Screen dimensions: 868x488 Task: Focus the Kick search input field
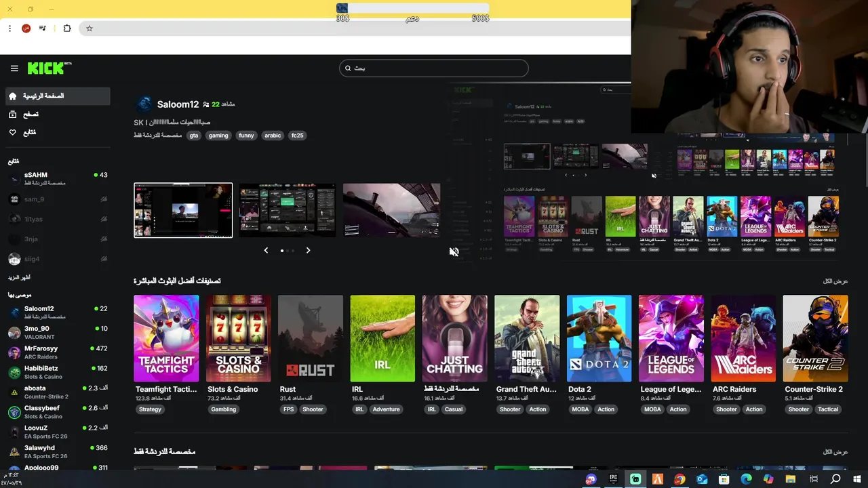pos(434,68)
